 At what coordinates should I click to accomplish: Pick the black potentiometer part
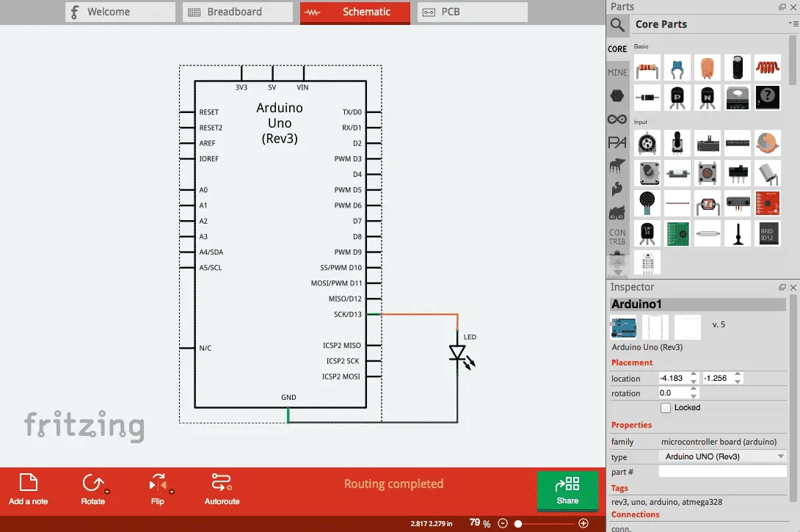click(x=677, y=143)
